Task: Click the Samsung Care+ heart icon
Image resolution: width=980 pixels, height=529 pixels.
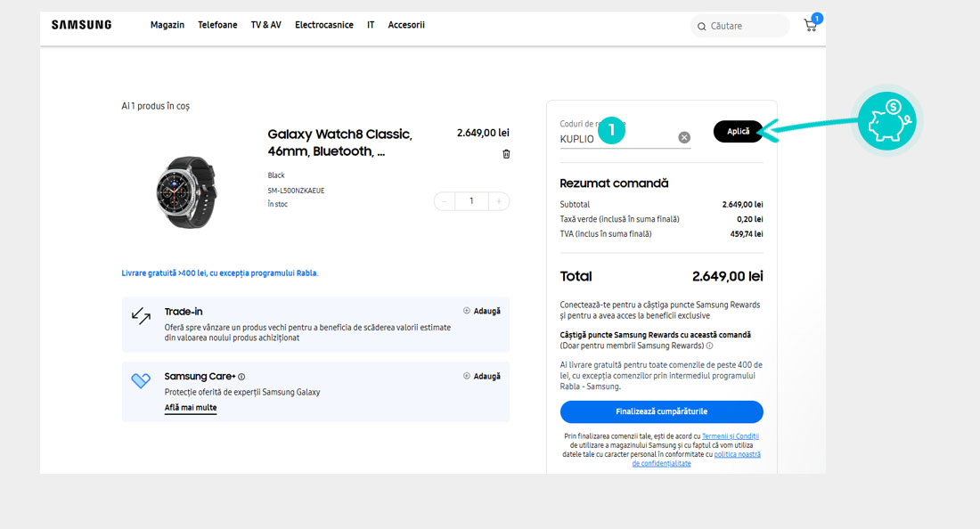Action: [141, 381]
